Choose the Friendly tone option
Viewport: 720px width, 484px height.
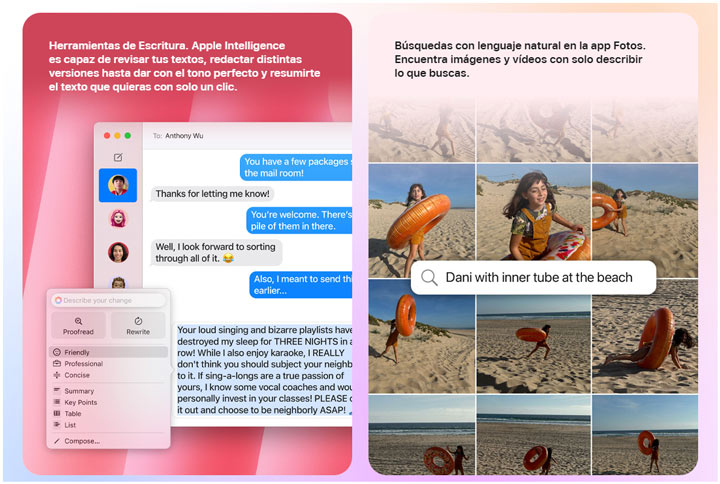(x=108, y=352)
